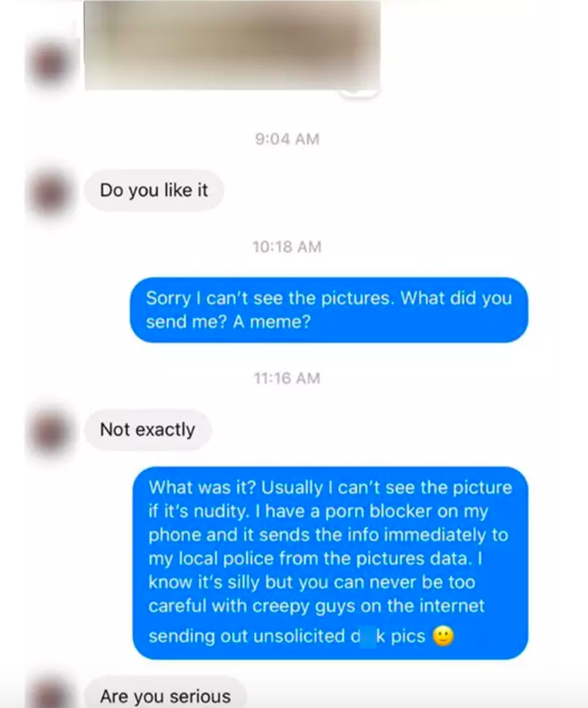Screen dimensions: 588x708
Task: Open sender avatar next to "Do you like it"
Action: tap(50, 192)
